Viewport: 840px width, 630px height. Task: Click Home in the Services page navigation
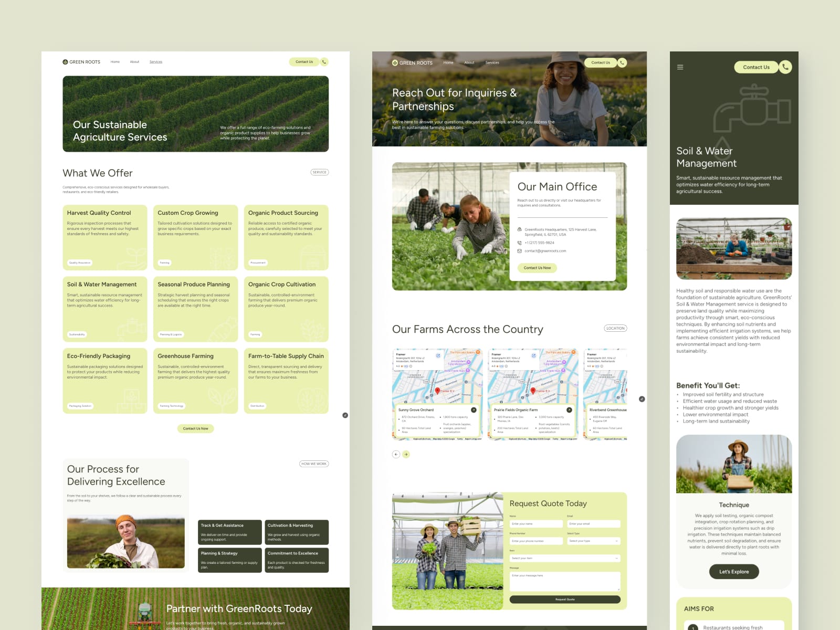click(115, 62)
